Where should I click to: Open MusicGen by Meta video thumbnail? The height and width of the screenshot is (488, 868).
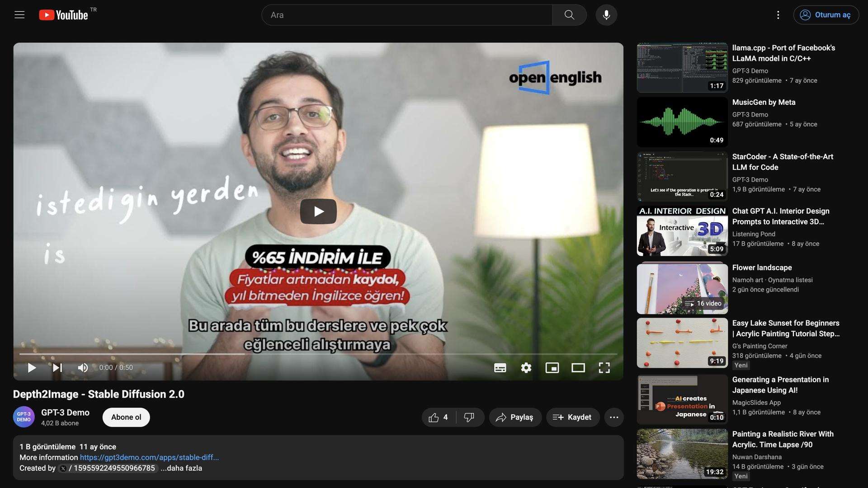coord(682,122)
